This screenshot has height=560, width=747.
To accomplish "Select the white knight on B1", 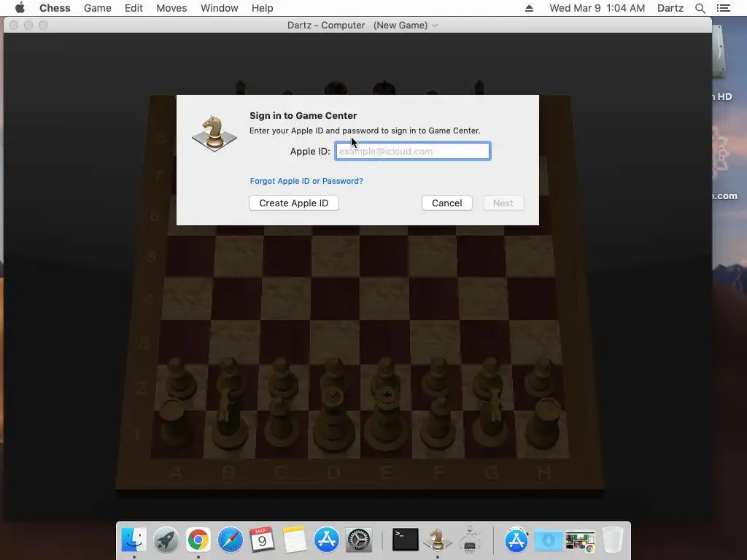I will click(x=228, y=419).
